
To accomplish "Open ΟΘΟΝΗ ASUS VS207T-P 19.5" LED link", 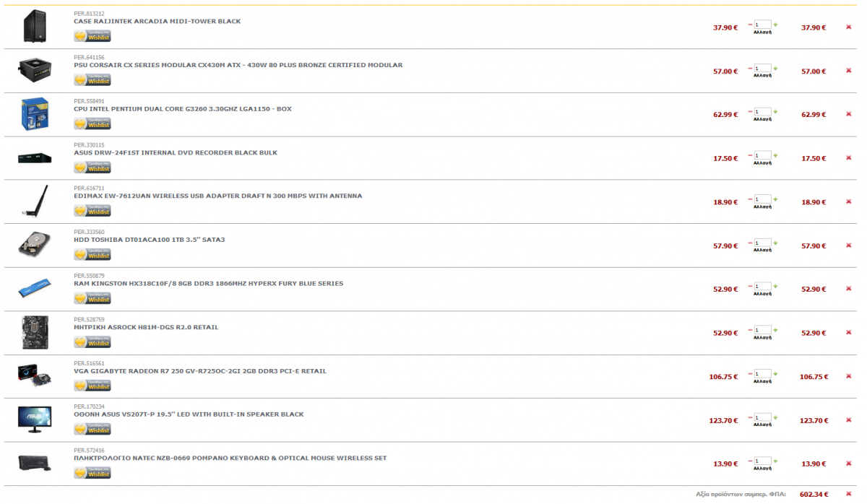I will pyautogui.click(x=189, y=414).
